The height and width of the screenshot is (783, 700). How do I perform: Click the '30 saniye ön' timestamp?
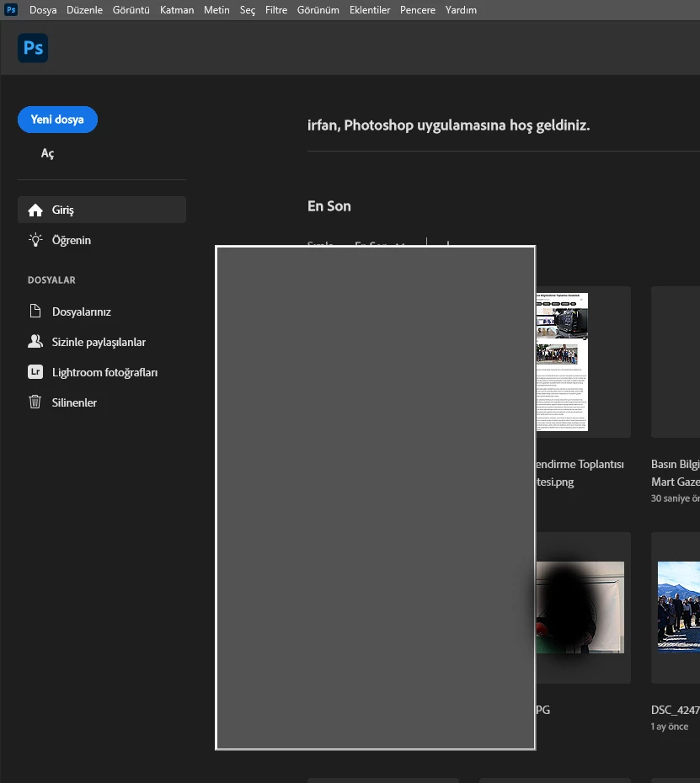pyautogui.click(x=675, y=498)
